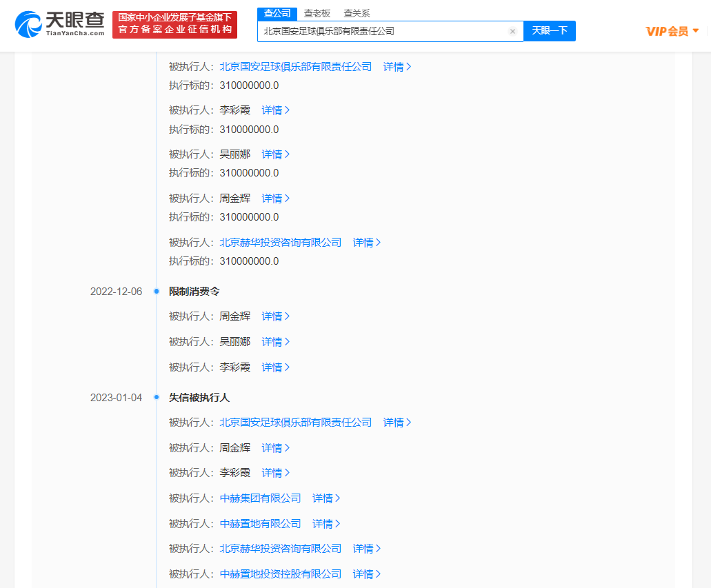Open 北京赫华投资咨询有限公司 link under 执行标的
This screenshot has width=711, height=588.
280,243
